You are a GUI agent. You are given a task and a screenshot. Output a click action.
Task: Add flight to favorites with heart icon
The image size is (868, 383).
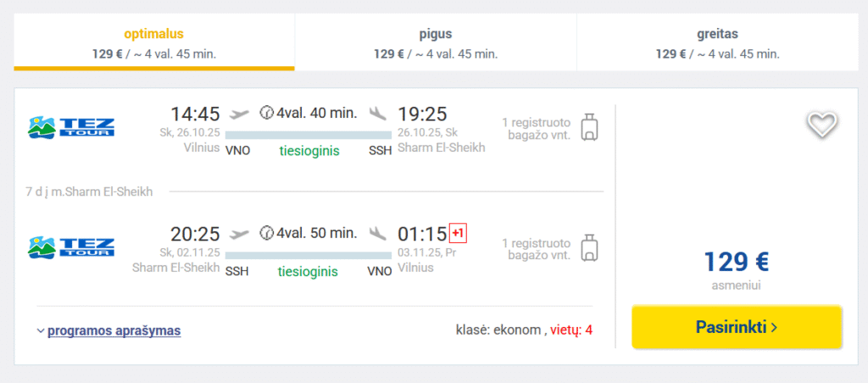pos(821,125)
